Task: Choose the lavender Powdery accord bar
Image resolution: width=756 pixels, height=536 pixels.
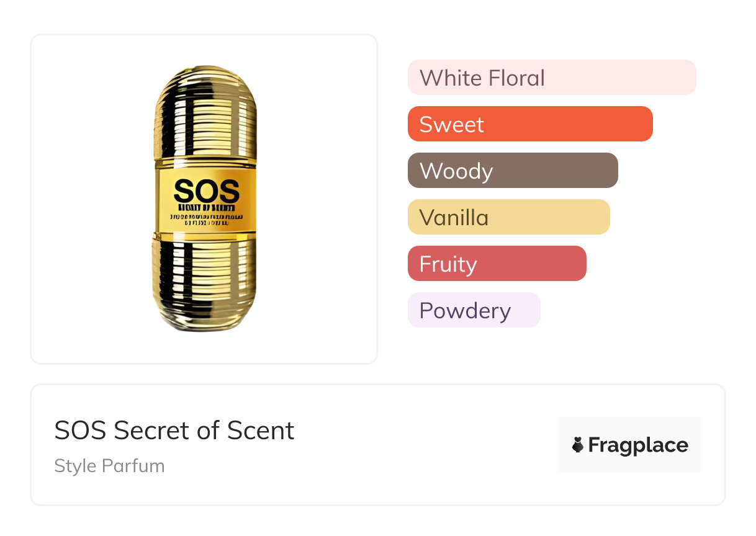Action: pos(474,310)
